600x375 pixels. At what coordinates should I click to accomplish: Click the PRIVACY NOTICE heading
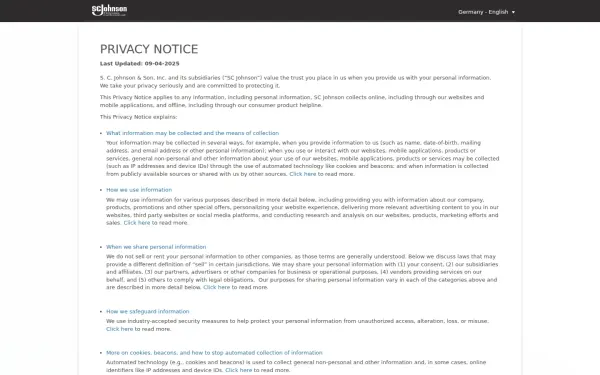click(x=149, y=49)
